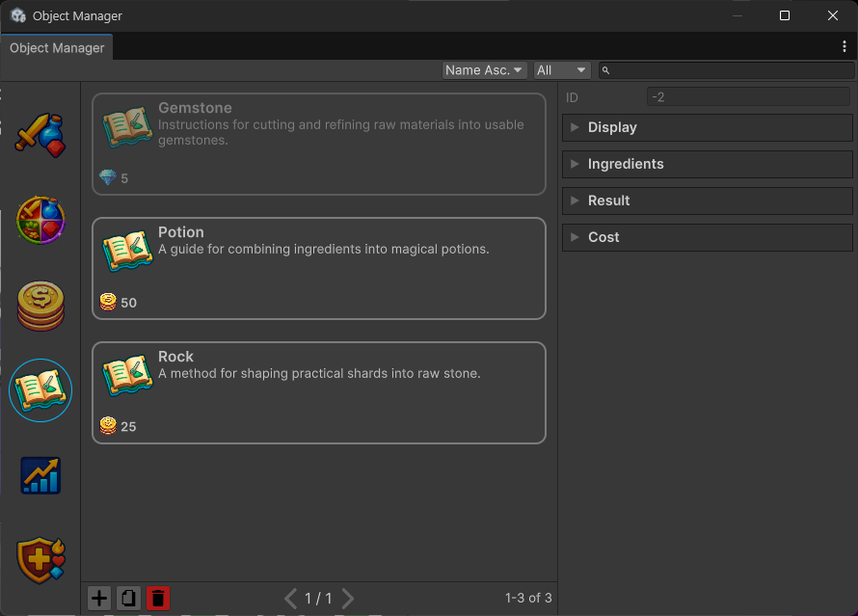
Task: Click the duplicate object icon
Action: 128,599
